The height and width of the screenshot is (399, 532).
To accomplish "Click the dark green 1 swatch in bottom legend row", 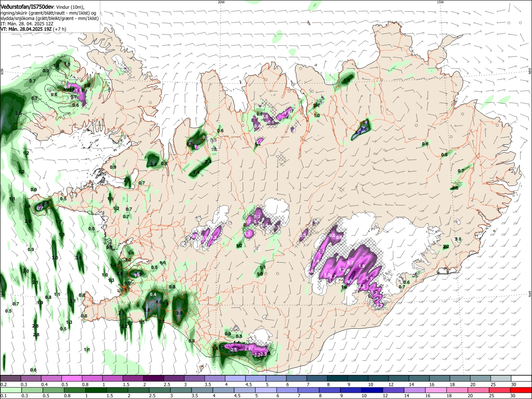I will pyautogui.click(x=96, y=390).
